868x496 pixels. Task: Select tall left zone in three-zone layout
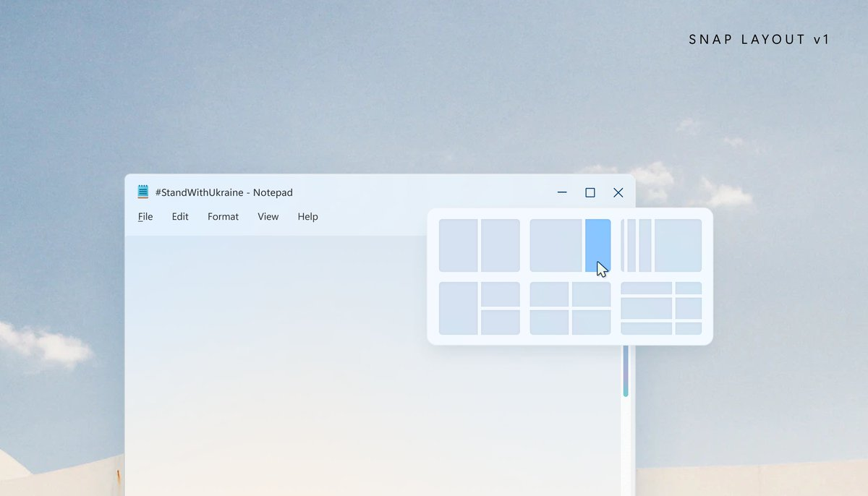[x=459, y=309]
